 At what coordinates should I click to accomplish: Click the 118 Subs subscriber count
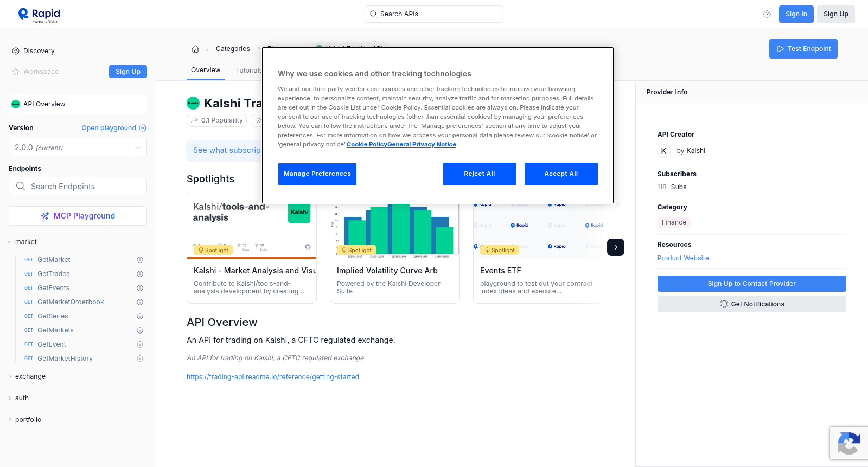[x=672, y=187]
